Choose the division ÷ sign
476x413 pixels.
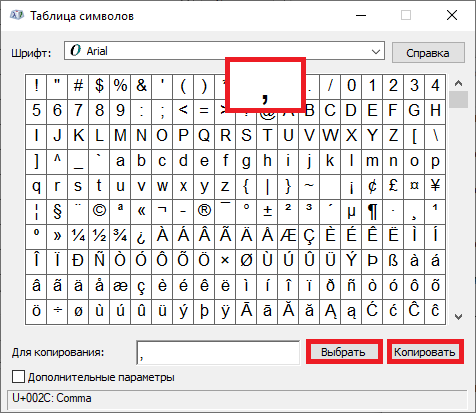coord(57,312)
